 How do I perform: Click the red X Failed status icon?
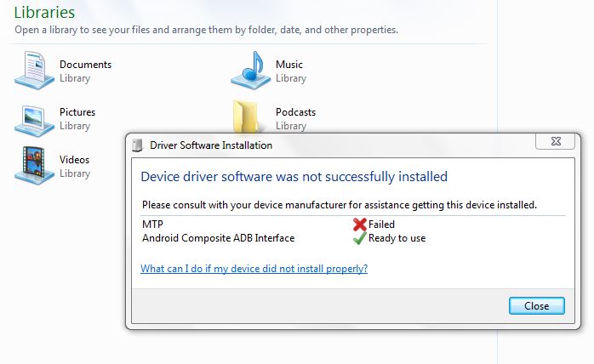tap(359, 225)
